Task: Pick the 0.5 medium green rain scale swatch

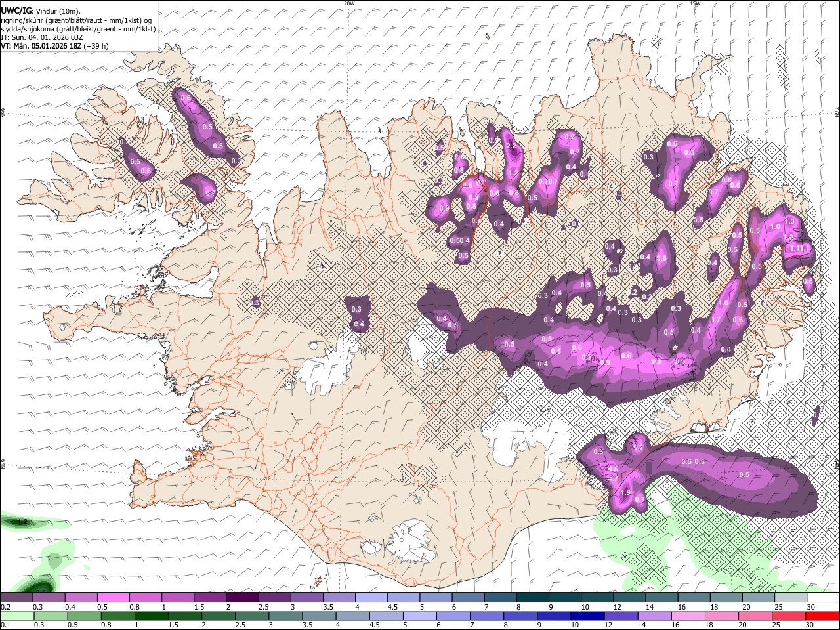Action: click(x=84, y=616)
